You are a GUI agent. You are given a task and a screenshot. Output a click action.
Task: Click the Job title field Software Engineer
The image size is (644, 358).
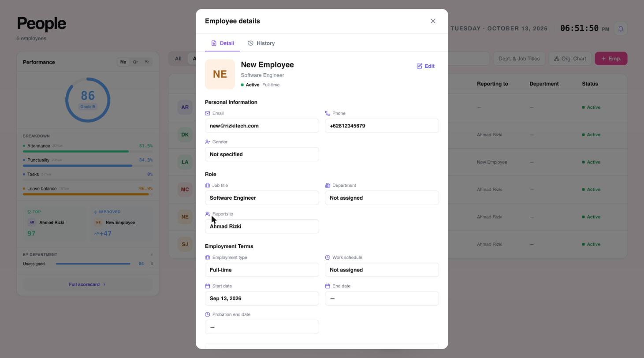pyautogui.click(x=262, y=198)
